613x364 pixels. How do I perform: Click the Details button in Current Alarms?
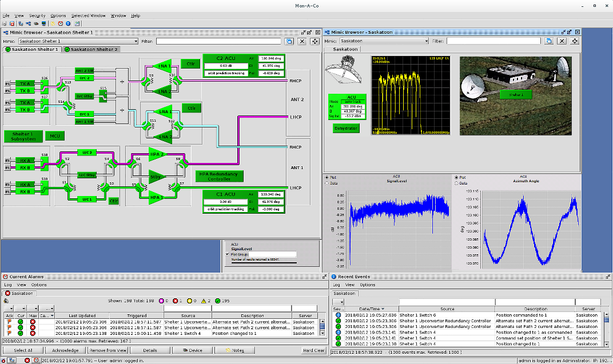[x=150, y=350]
